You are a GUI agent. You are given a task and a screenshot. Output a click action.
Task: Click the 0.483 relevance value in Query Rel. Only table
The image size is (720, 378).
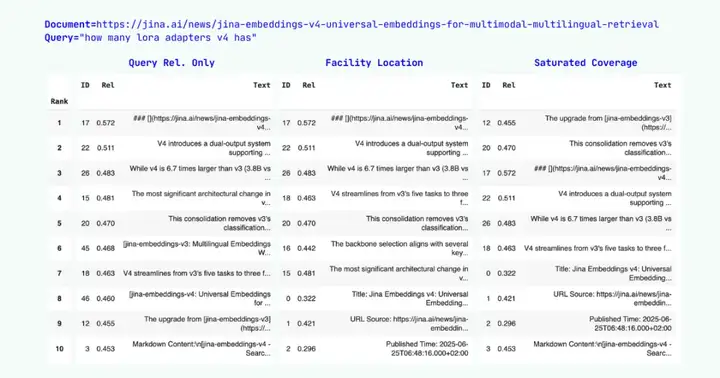(106, 173)
